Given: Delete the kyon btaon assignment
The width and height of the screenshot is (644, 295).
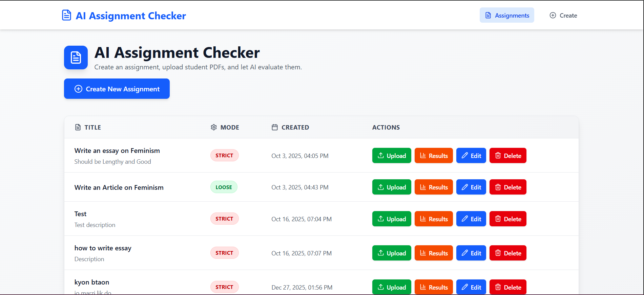Looking at the screenshot, I should 508,287.
